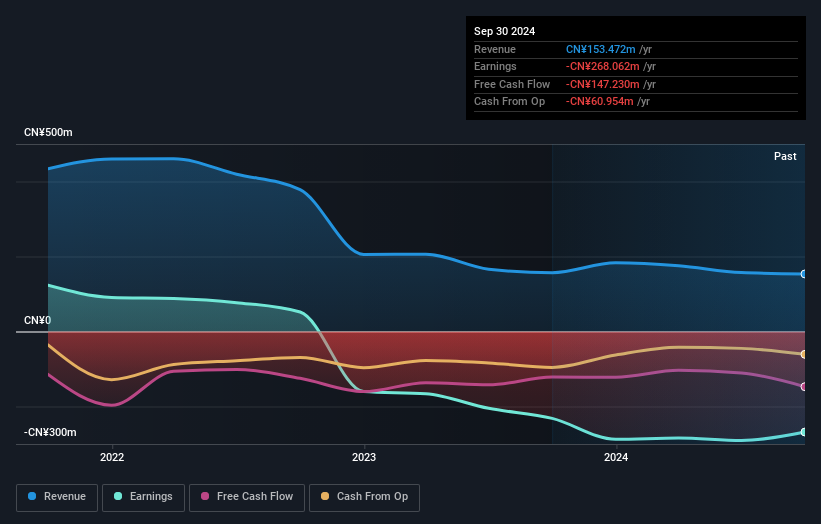The height and width of the screenshot is (524, 821).
Task: Click the 2024 x-axis label
Action: (616, 457)
